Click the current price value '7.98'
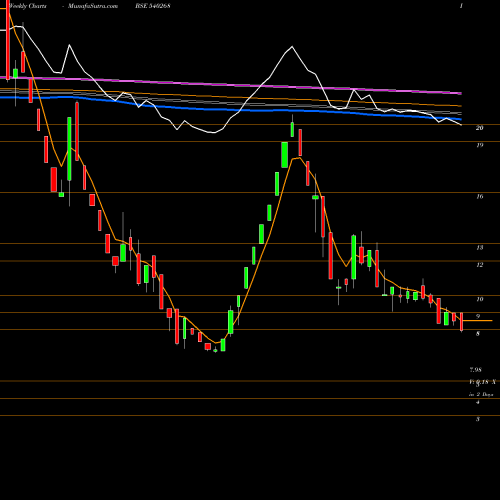This screenshot has width=500, height=500. 476,370
